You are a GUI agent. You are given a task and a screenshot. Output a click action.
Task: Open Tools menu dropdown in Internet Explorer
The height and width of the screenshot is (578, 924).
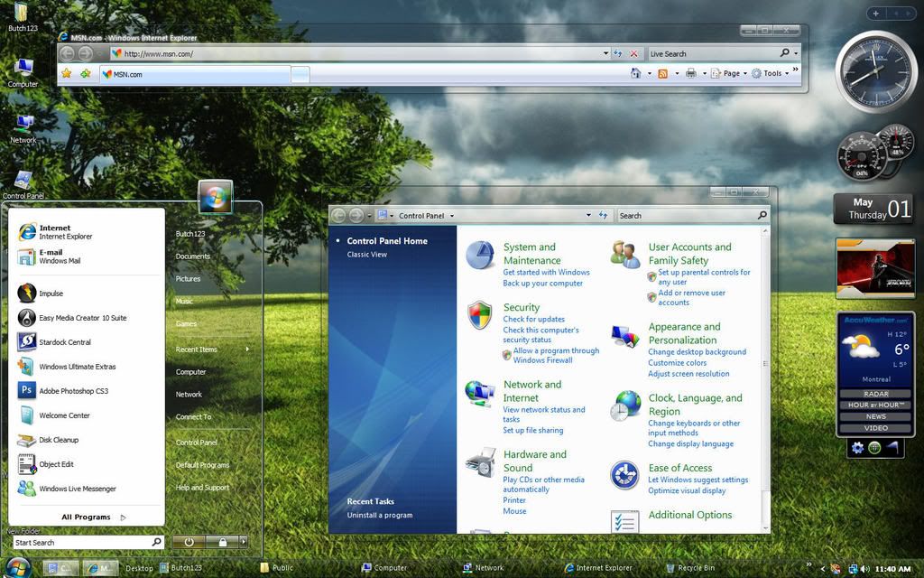pos(771,74)
